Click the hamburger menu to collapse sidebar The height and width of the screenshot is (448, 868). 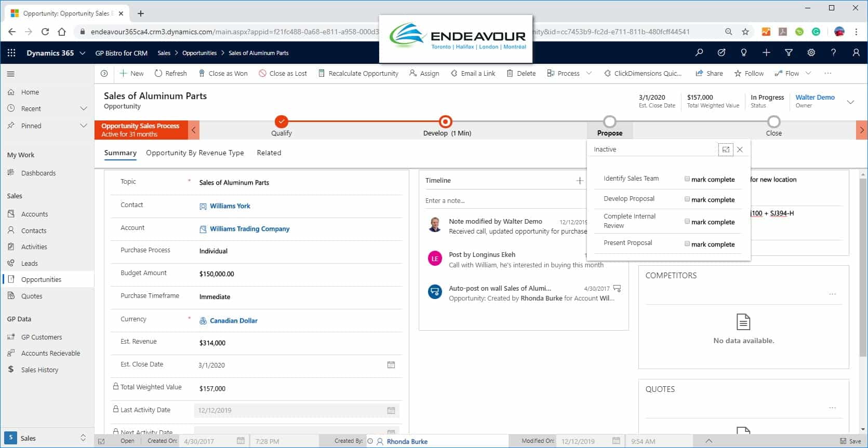pos(11,74)
